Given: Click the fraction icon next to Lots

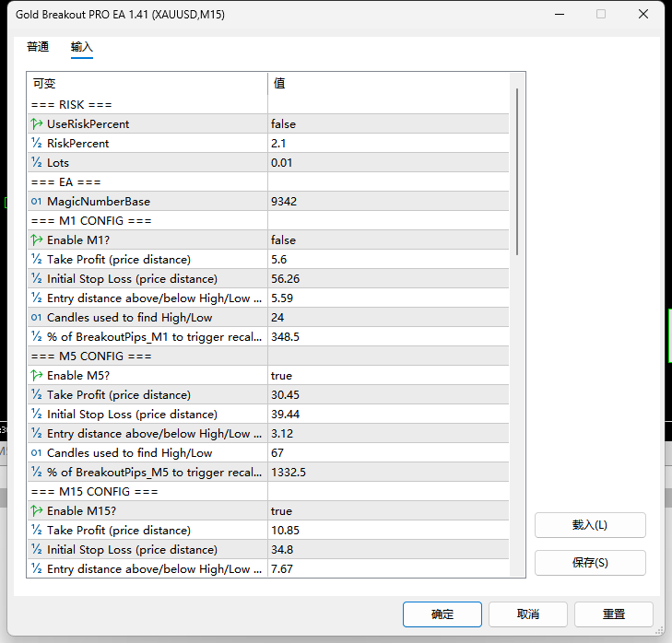Looking at the screenshot, I should tap(37, 163).
